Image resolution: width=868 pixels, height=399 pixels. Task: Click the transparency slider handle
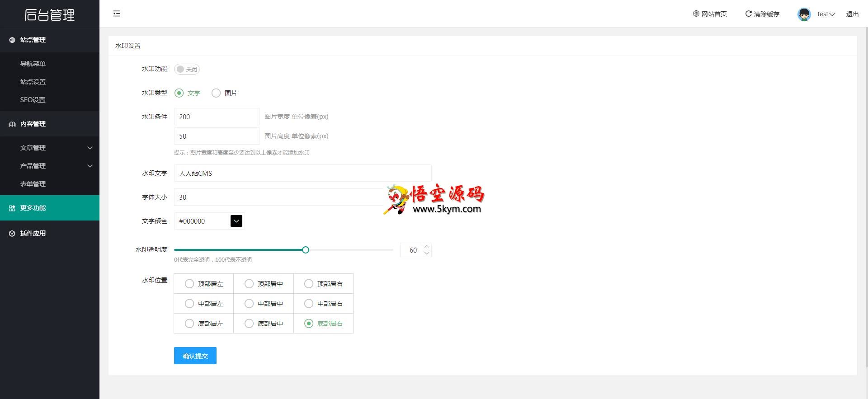306,250
